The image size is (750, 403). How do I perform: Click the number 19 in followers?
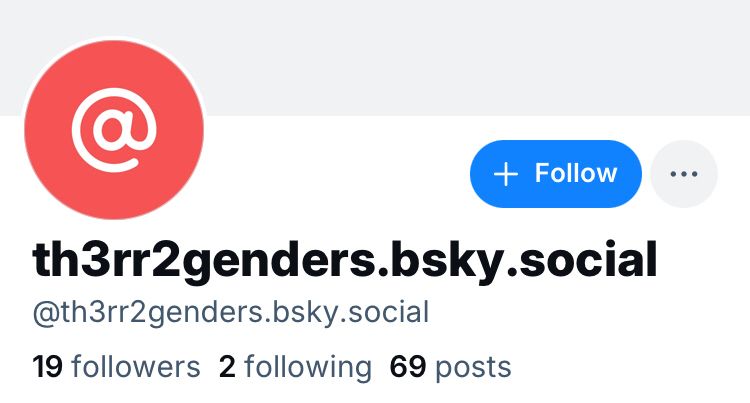pyautogui.click(x=47, y=367)
